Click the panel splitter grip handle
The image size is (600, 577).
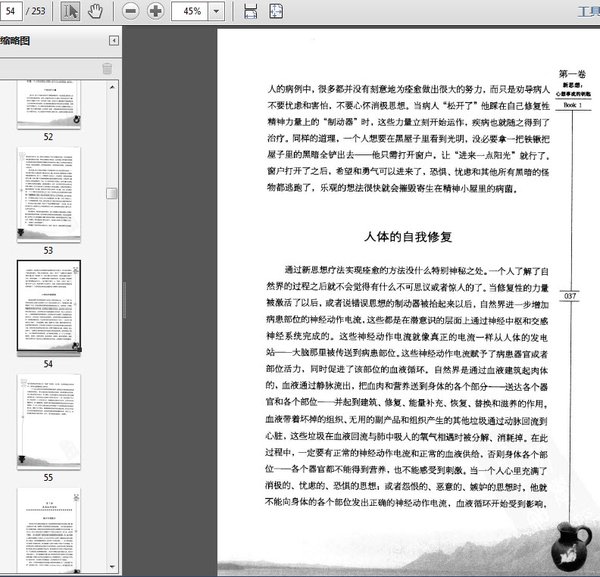[x=124, y=300]
